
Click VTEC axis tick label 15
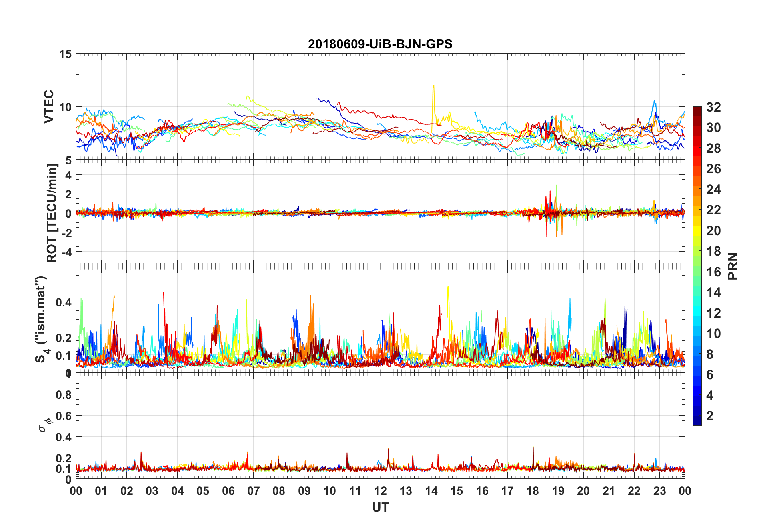click(x=65, y=54)
